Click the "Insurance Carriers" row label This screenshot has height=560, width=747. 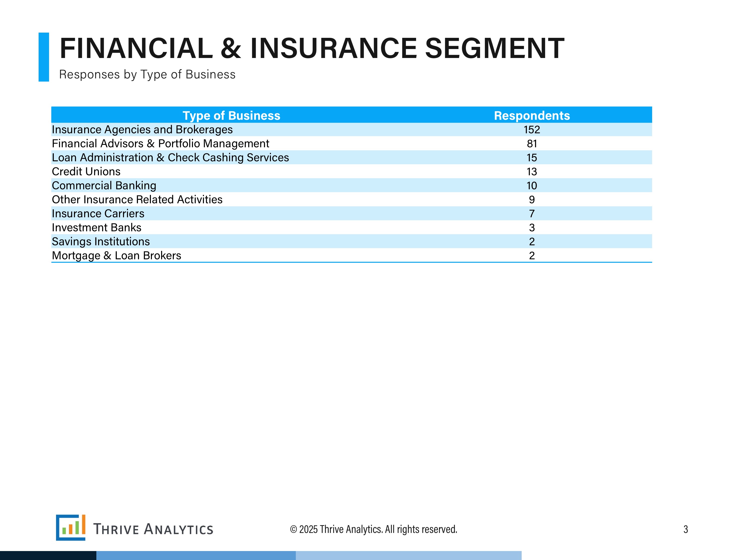[x=98, y=214]
